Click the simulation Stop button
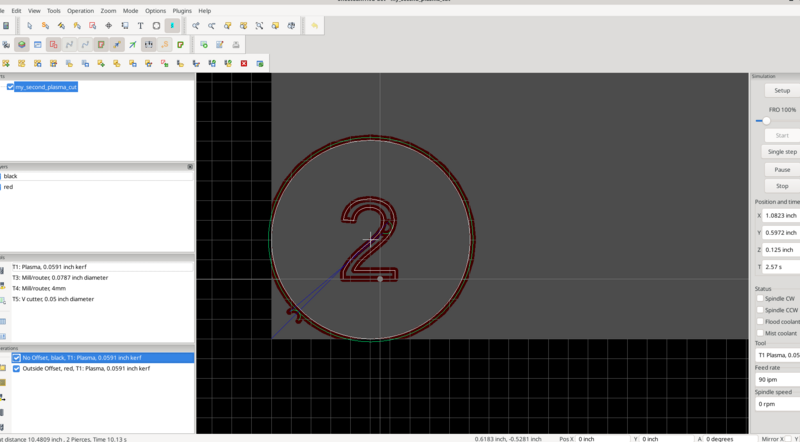 782,186
